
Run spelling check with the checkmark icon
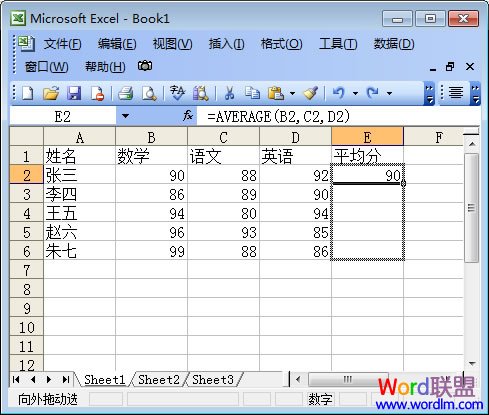pos(177,93)
